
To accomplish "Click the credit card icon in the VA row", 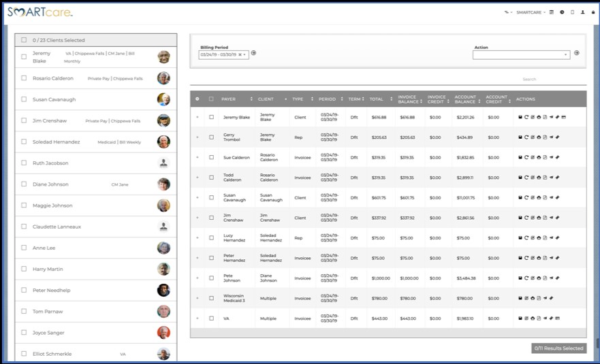I will [x=558, y=318].
